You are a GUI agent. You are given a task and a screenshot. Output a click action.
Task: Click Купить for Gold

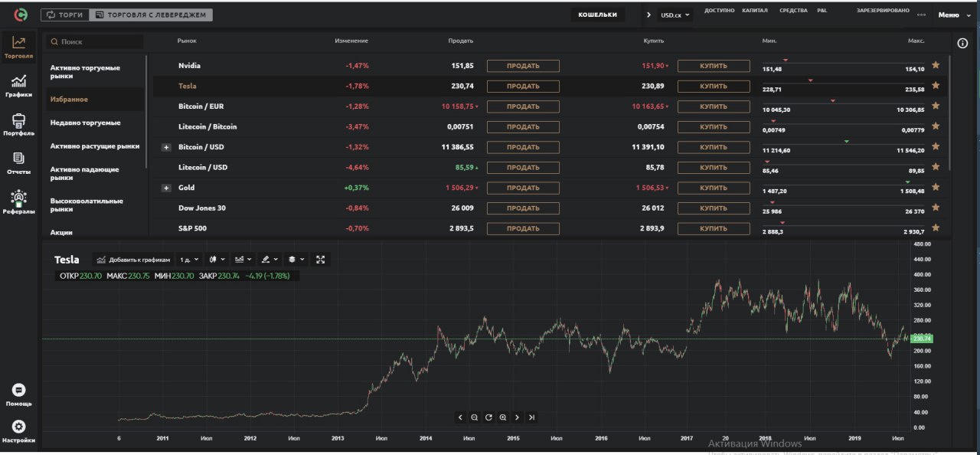[x=714, y=188]
